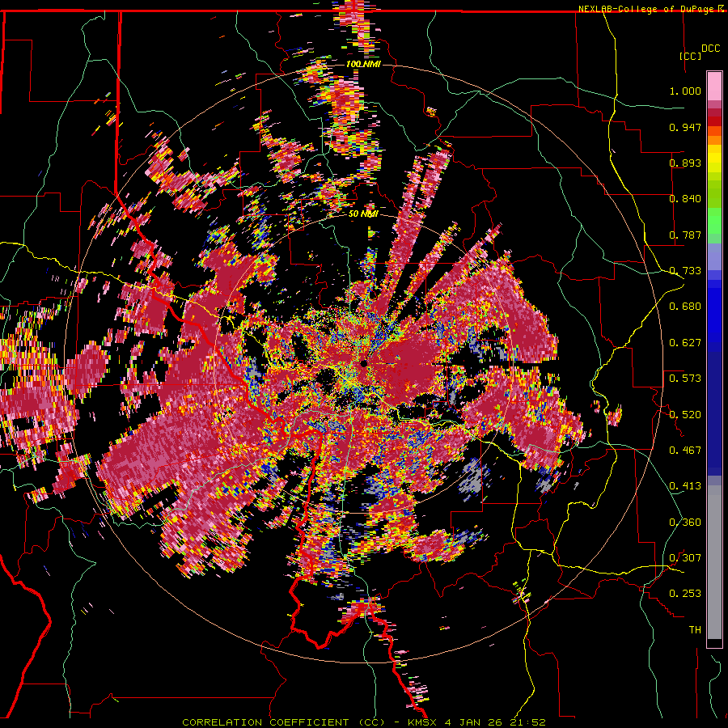
Task: Pick the light pink swatch beside 1.000
Action: click(x=714, y=87)
